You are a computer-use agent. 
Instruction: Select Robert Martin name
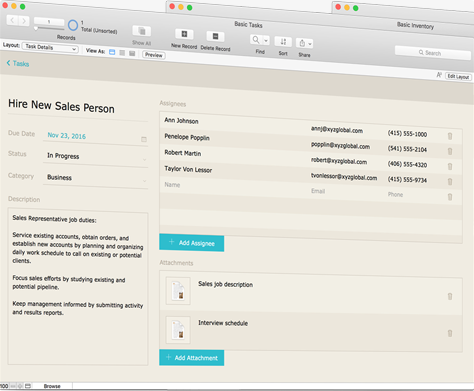coord(183,153)
